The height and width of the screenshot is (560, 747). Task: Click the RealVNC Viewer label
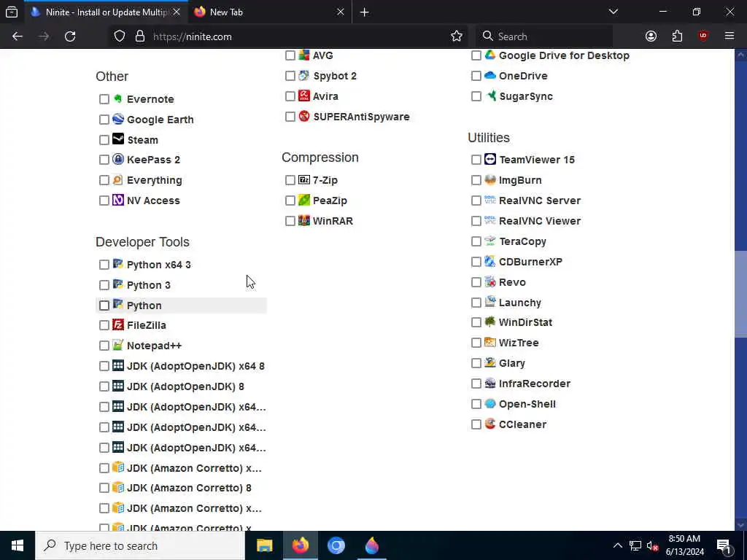coord(540,221)
